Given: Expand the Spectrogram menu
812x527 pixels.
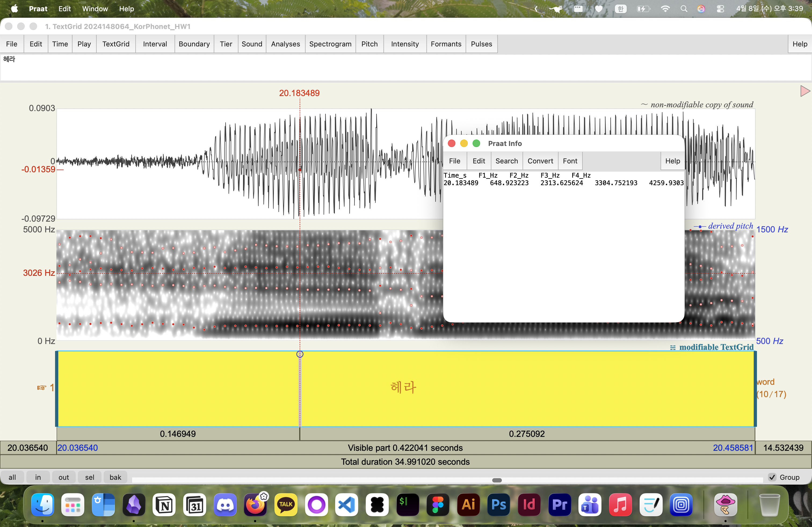Looking at the screenshot, I should 330,44.
